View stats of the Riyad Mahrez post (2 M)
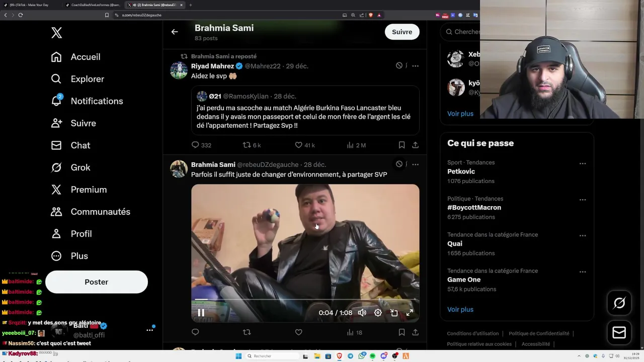 [x=356, y=145]
